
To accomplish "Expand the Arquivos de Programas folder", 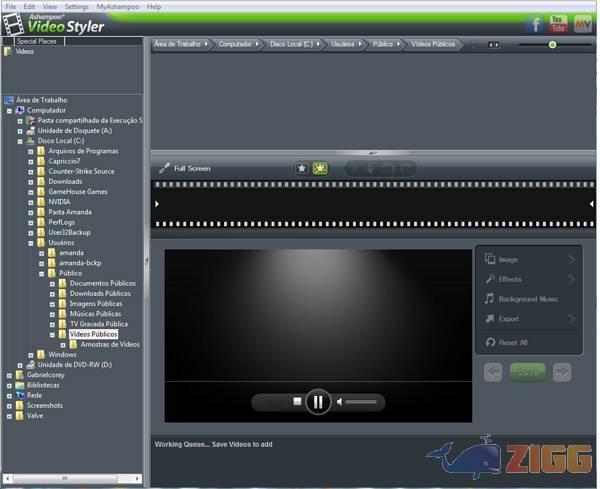I will point(31,152).
